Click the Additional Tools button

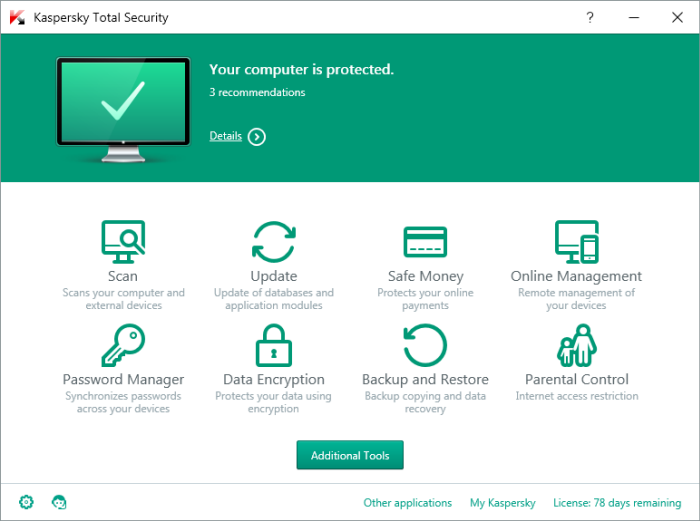coord(350,455)
